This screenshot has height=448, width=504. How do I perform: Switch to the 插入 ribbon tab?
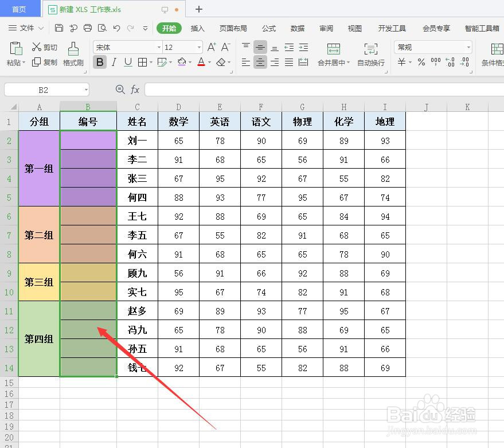point(197,28)
